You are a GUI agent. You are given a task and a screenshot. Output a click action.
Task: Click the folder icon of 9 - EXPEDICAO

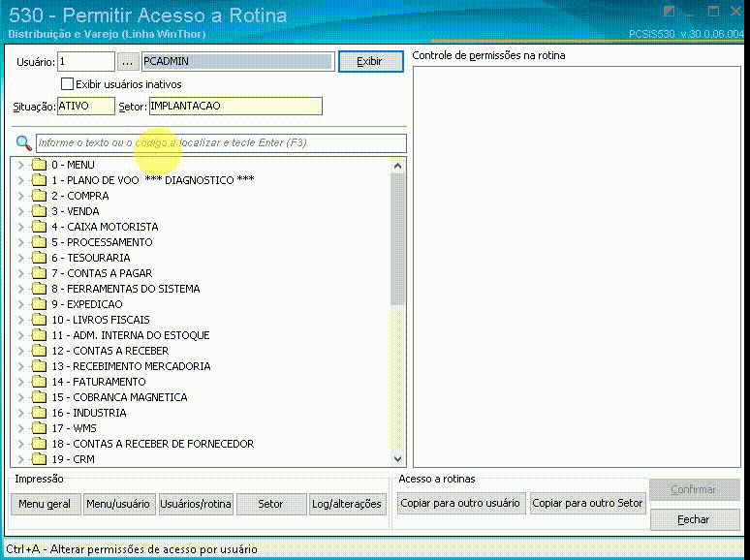[x=39, y=304]
